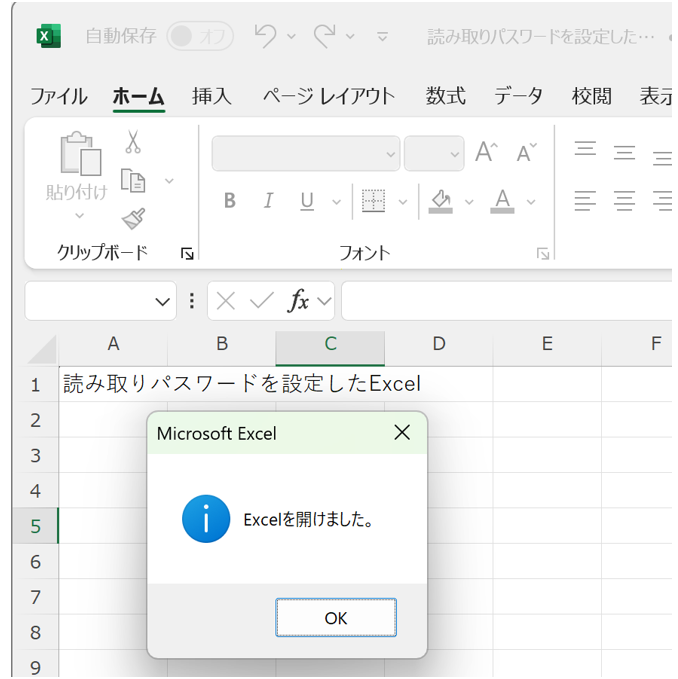Click the Insert Function fx icon
The image size is (678, 679).
[298, 300]
